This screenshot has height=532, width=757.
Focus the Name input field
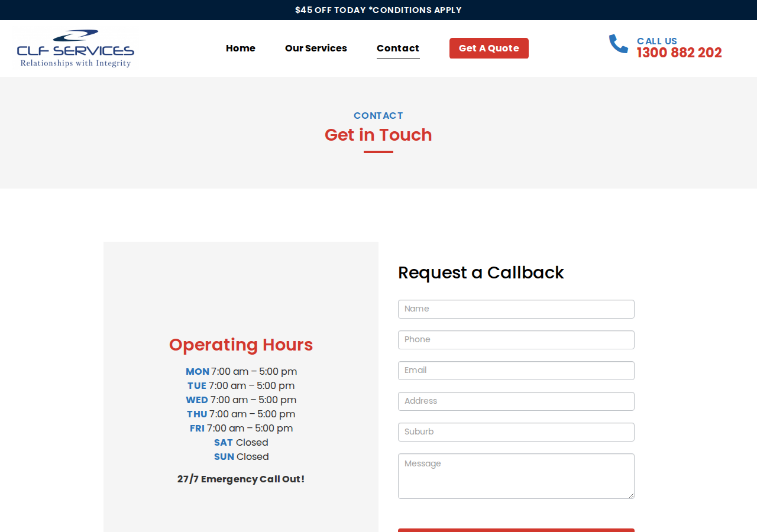pos(516,309)
